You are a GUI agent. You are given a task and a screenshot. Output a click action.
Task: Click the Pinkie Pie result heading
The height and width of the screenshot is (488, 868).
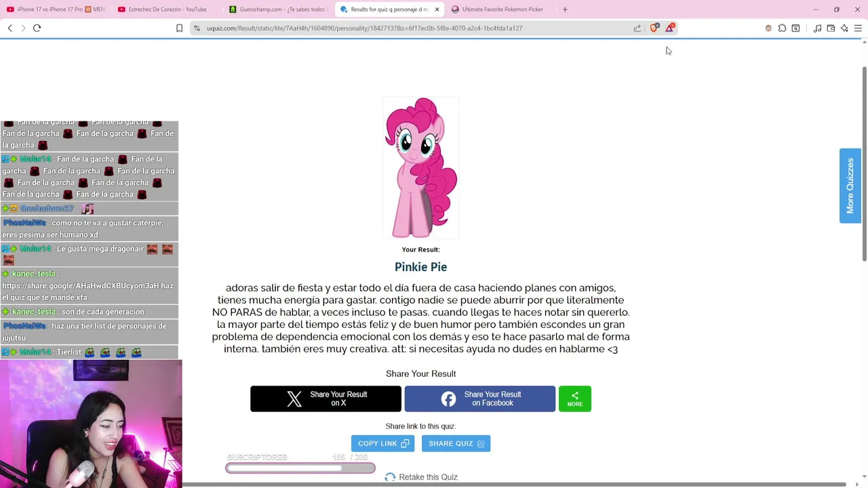click(x=420, y=267)
